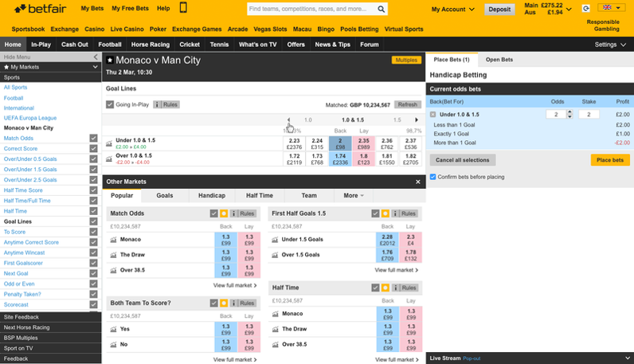Back Under 1.5 Goals at 2.28
The height and width of the screenshot is (364, 634).
[x=387, y=240]
